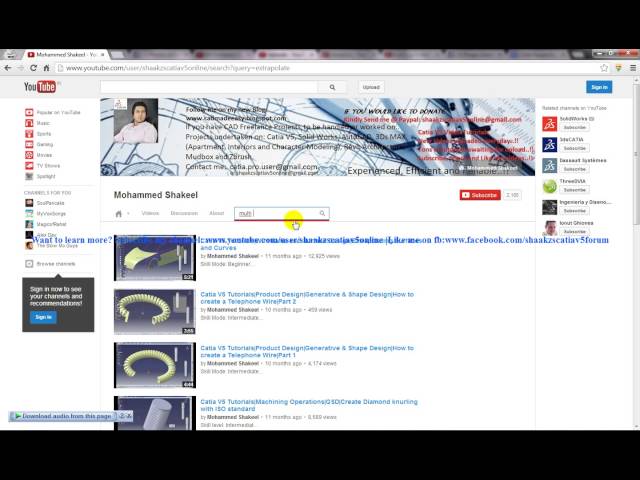Open the Chrome menu icon
The width and height of the screenshot is (640, 480).
pos(633,68)
